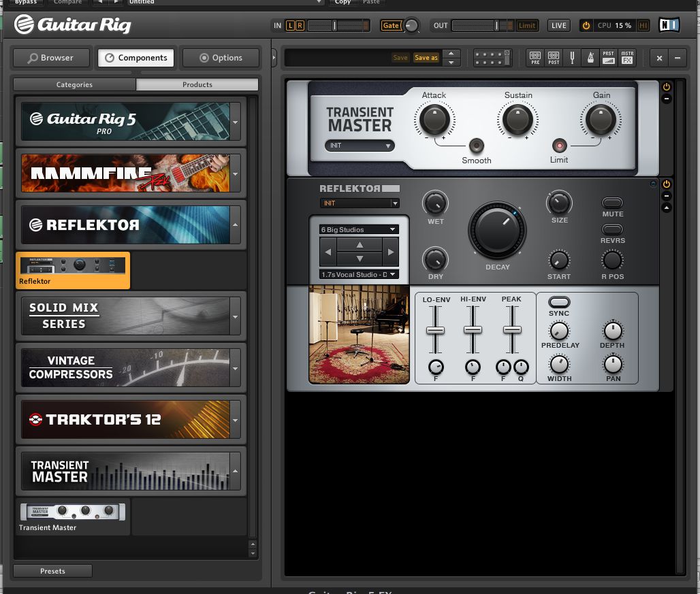The width and height of the screenshot is (700, 594).
Task: Expand the Solid Mix Series product
Action: tap(236, 316)
